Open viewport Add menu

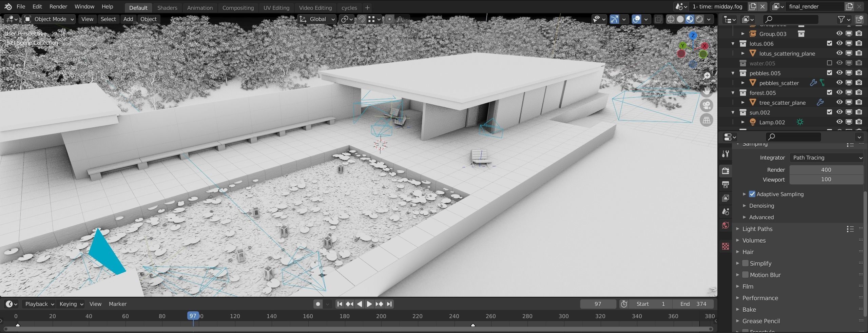128,19
